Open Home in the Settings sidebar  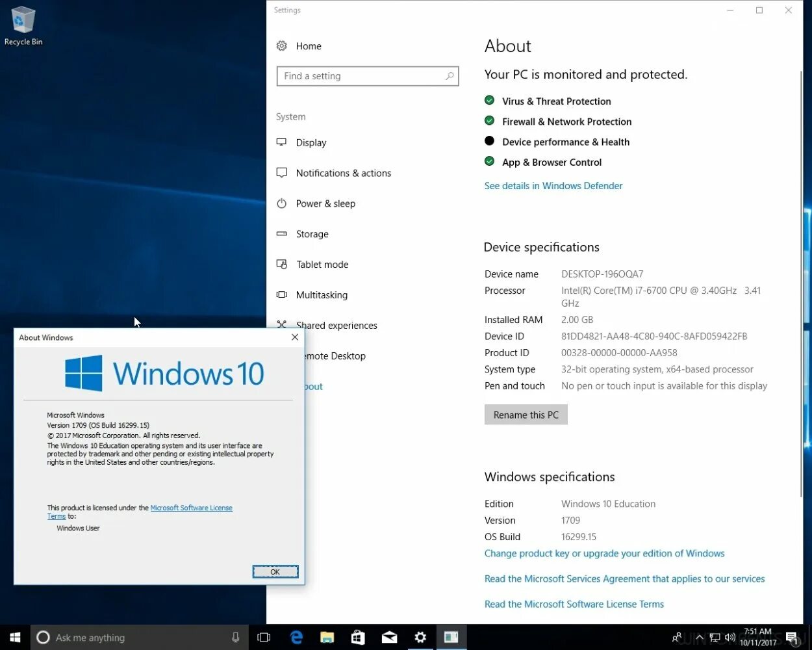click(309, 46)
